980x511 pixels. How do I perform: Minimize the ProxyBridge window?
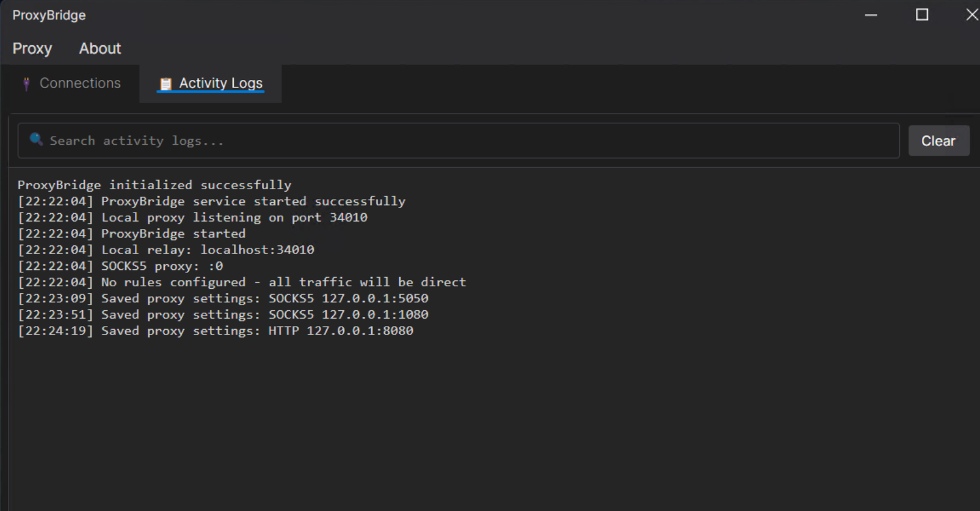[x=871, y=15]
